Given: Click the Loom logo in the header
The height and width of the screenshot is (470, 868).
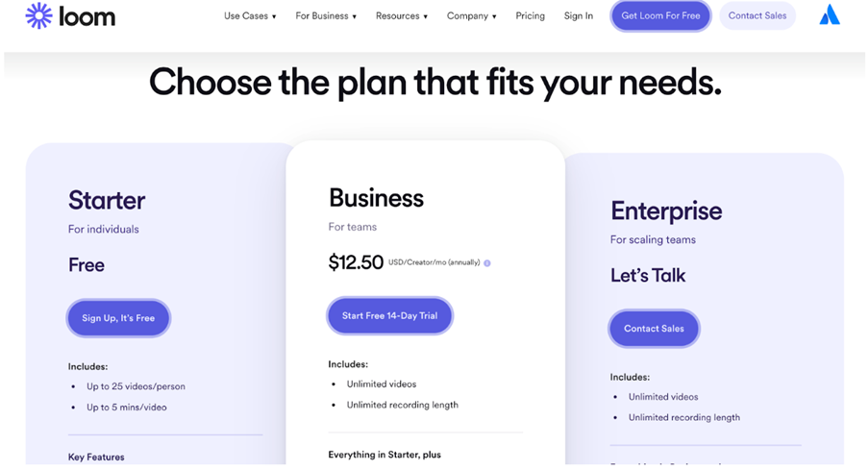Looking at the screenshot, I should click(x=70, y=16).
